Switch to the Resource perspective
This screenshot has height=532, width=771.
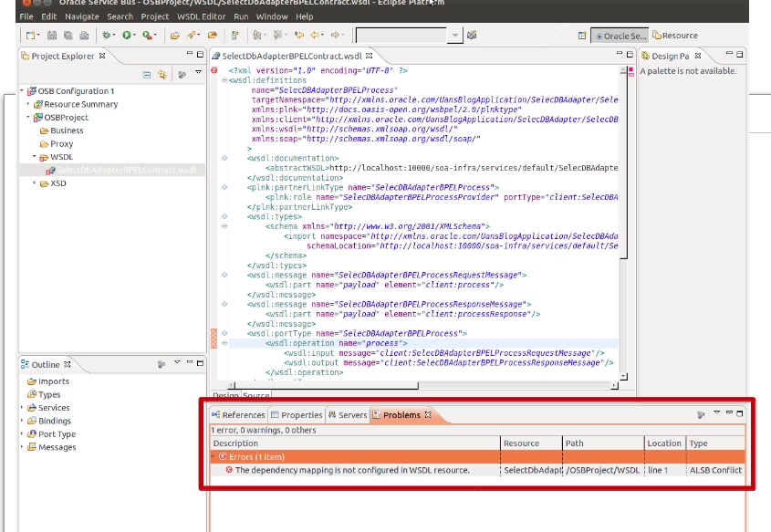point(675,36)
